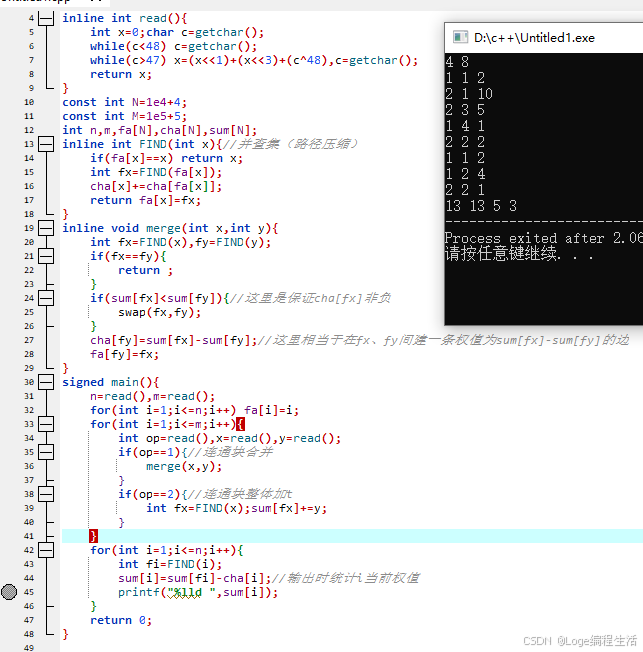Click the highlighted closing brace on line 41
643x652 pixels.
(94, 536)
